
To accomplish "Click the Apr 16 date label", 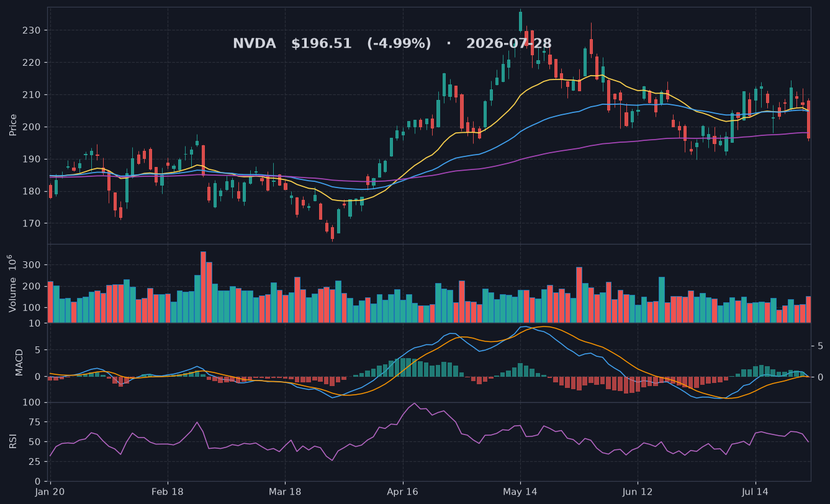I will (x=403, y=491).
